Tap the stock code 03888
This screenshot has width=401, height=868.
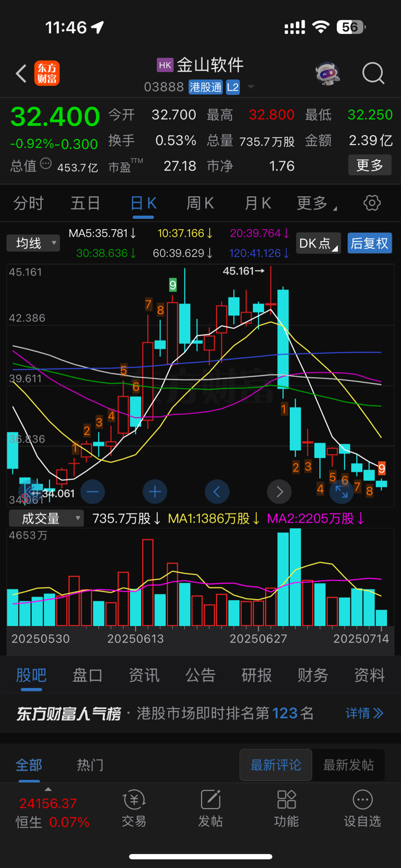pos(164,87)
